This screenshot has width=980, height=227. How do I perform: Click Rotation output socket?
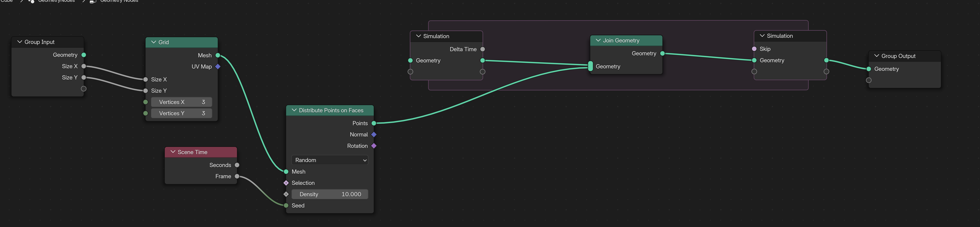tap(374, 146)
